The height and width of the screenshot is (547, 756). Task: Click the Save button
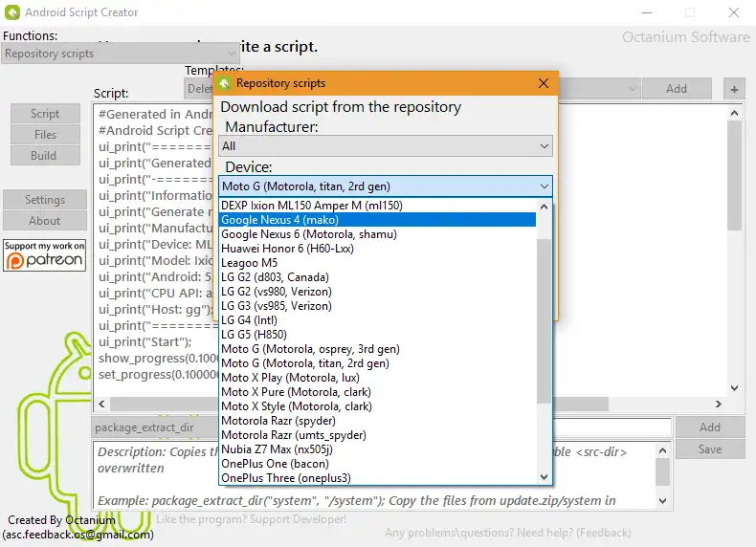pyautogui.click(x=710, y=449)
